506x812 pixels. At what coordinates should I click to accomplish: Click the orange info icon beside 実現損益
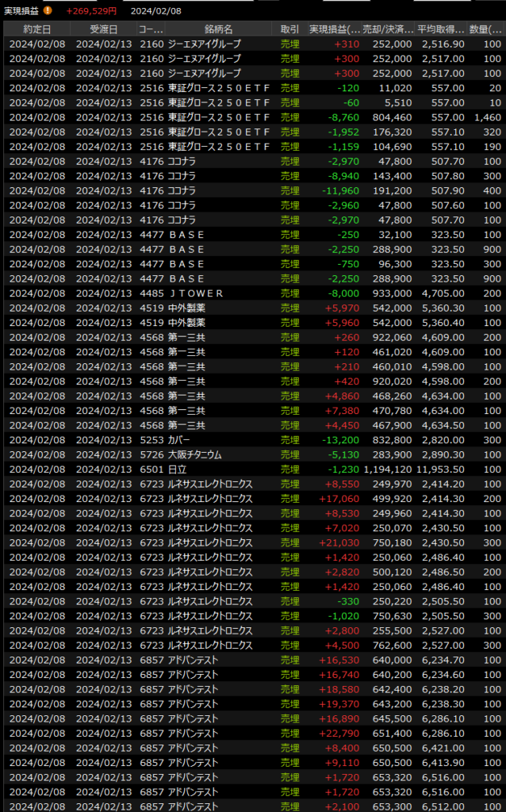point(48,11)
